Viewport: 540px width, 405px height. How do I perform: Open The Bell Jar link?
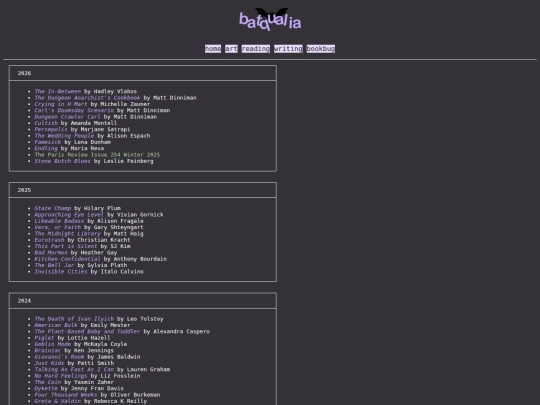point(54,265)
